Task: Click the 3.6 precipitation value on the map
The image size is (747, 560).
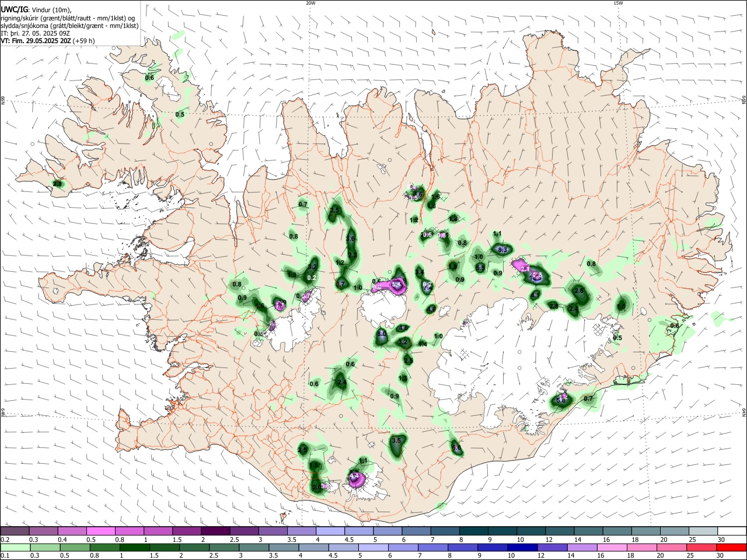Action: click(351, 239)
